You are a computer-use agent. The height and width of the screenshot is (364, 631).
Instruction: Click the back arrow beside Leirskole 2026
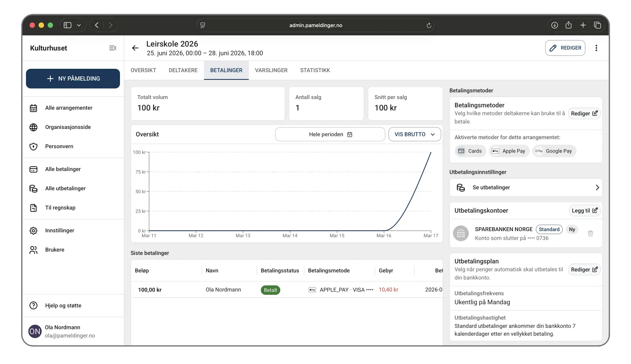pyautogui.click(x=135, y=48)
